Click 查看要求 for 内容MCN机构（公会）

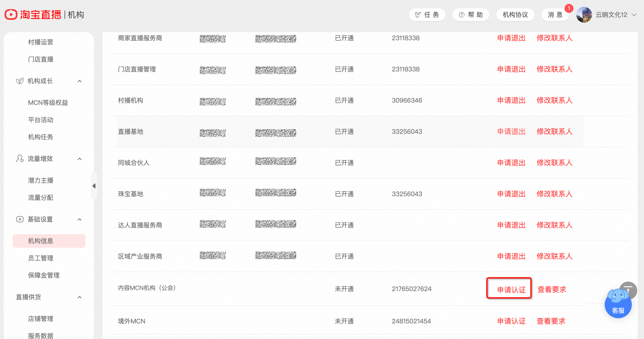click(552, 290)
